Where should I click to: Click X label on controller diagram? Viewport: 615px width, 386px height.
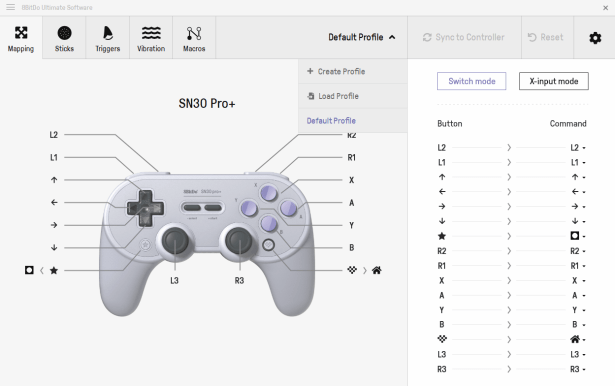[351, 180]
